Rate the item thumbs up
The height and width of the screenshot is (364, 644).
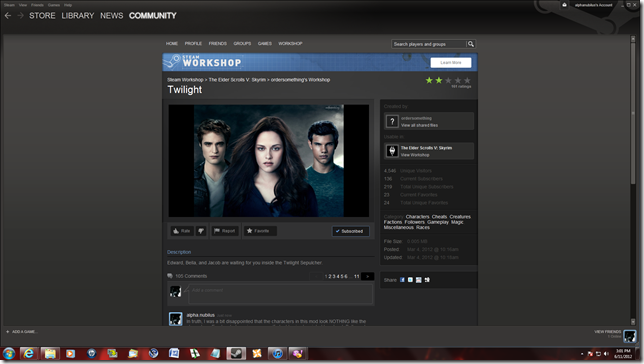pos(182,231)
